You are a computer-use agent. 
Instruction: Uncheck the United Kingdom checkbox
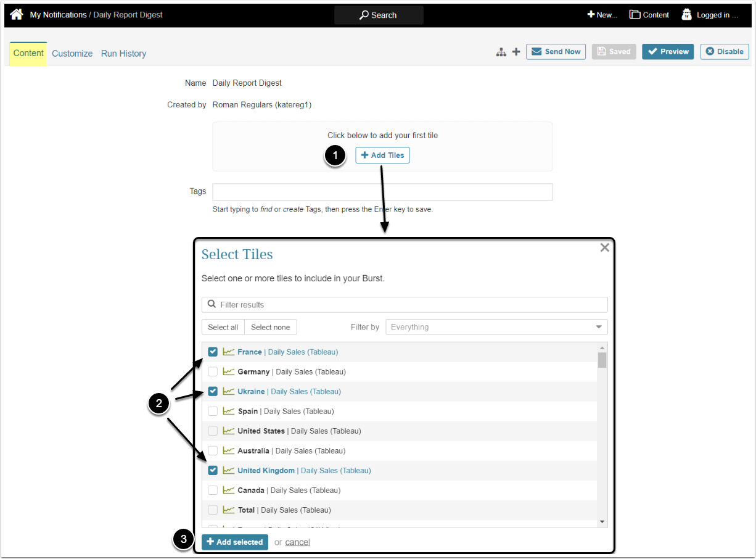pyautogui.click(x=213, y=470)
